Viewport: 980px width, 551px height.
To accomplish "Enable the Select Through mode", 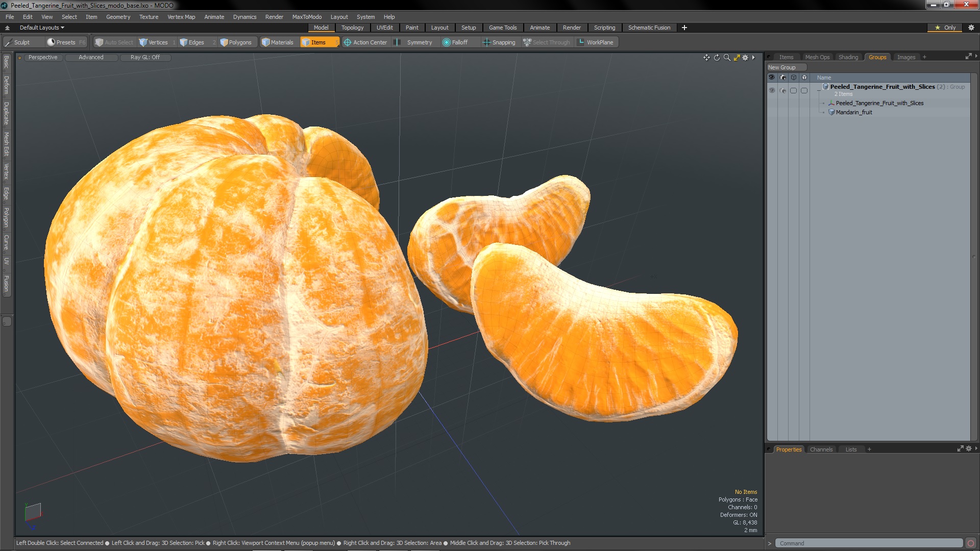I will [x=546, y=42].
